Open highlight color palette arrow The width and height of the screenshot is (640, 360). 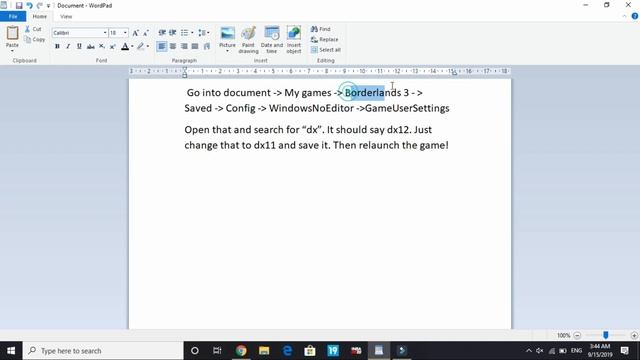[x=148, y=46]
